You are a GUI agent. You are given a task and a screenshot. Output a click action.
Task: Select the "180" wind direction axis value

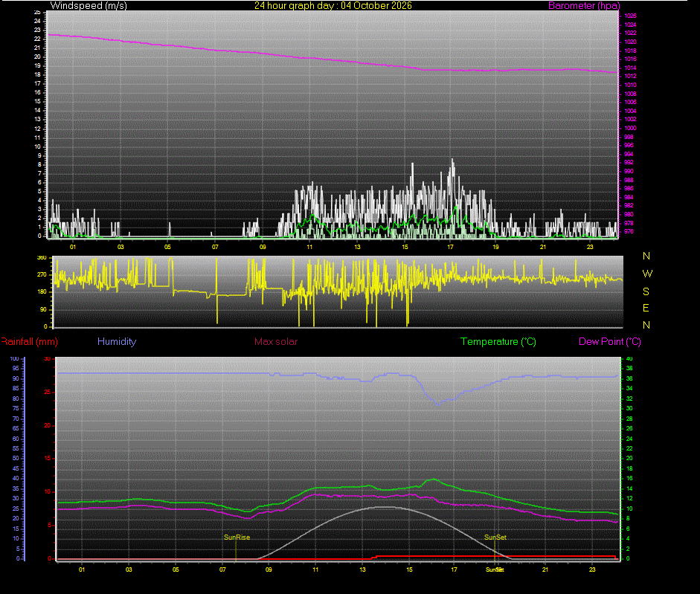pos(42,292)
